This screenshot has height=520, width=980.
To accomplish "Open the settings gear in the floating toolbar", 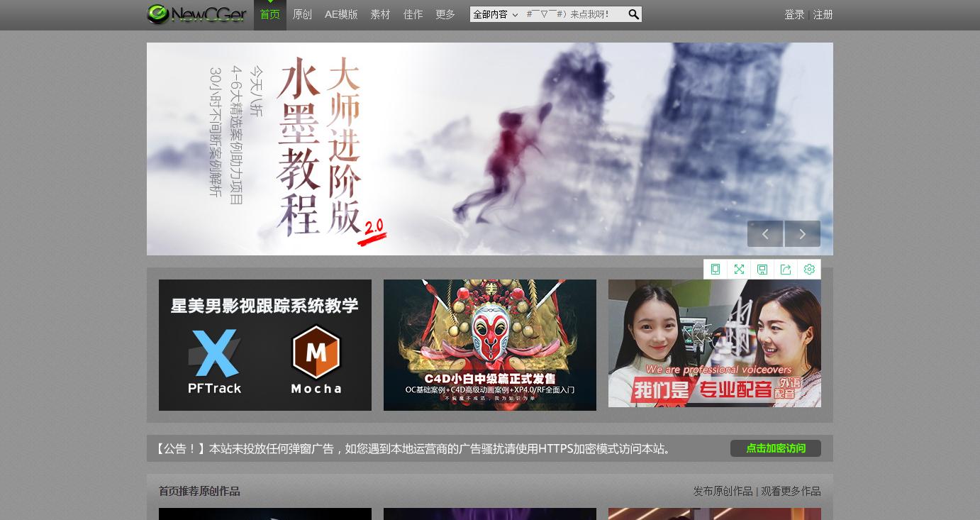I will pyautogui.click(x=809, y=269).
